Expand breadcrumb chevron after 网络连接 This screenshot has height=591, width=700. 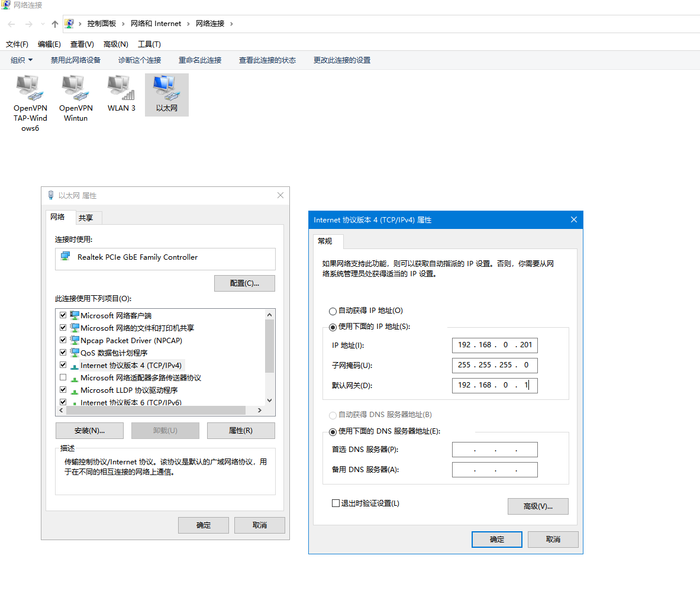(231, 24)
